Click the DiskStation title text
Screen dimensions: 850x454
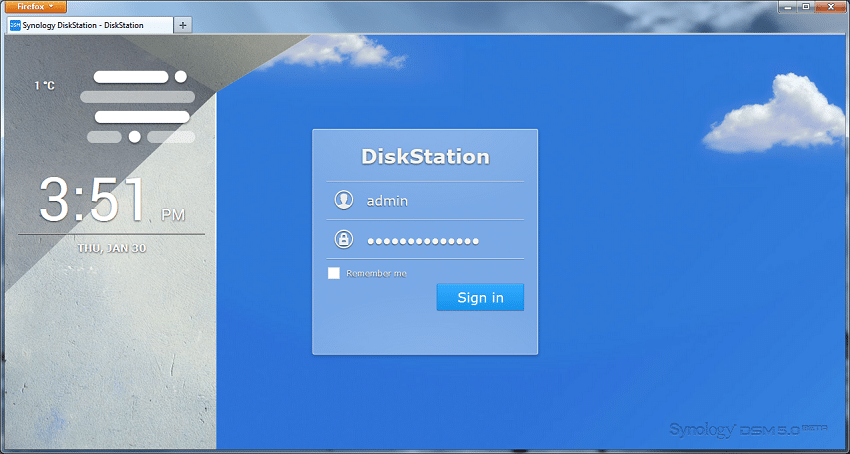(x=426, y=157)
